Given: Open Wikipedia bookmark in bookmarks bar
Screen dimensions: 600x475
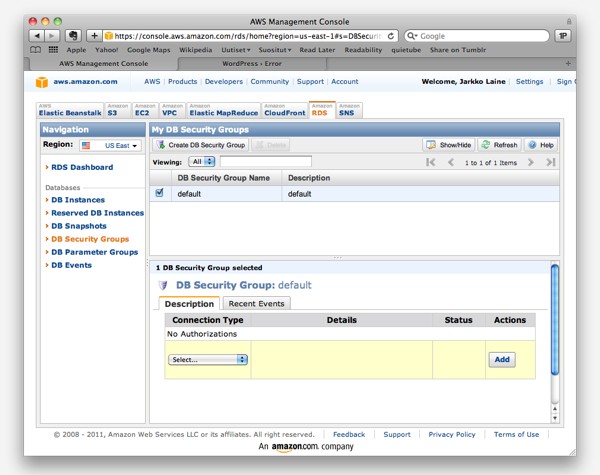Looking at the screenshot, I should [x=196, y=50].
